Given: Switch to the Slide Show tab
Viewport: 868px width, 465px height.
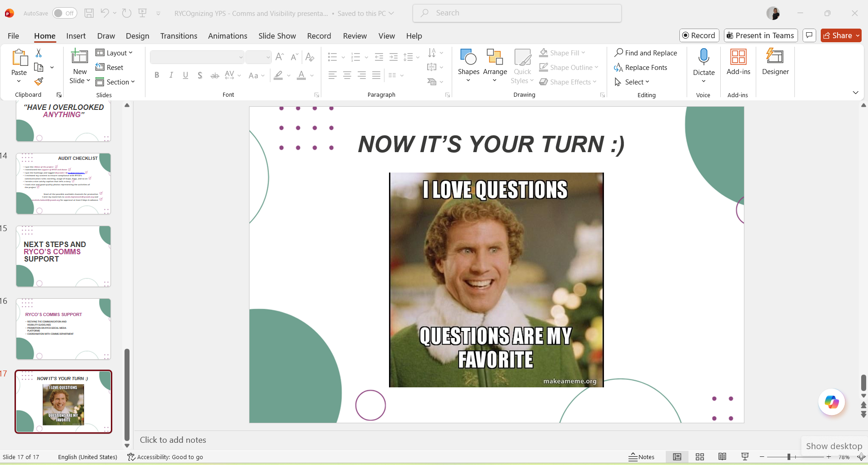Looking at the screenshot, I should [x=277, y=36].
